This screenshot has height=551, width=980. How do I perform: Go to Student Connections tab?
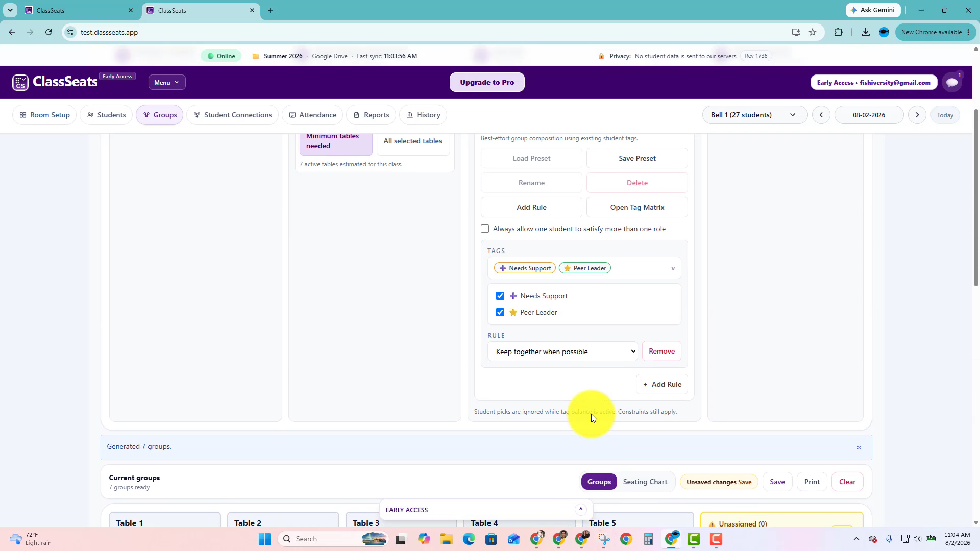coord(233,115)
